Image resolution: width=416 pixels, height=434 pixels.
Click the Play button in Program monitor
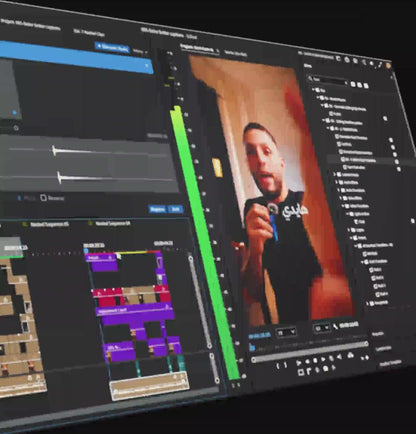point(323,359)
